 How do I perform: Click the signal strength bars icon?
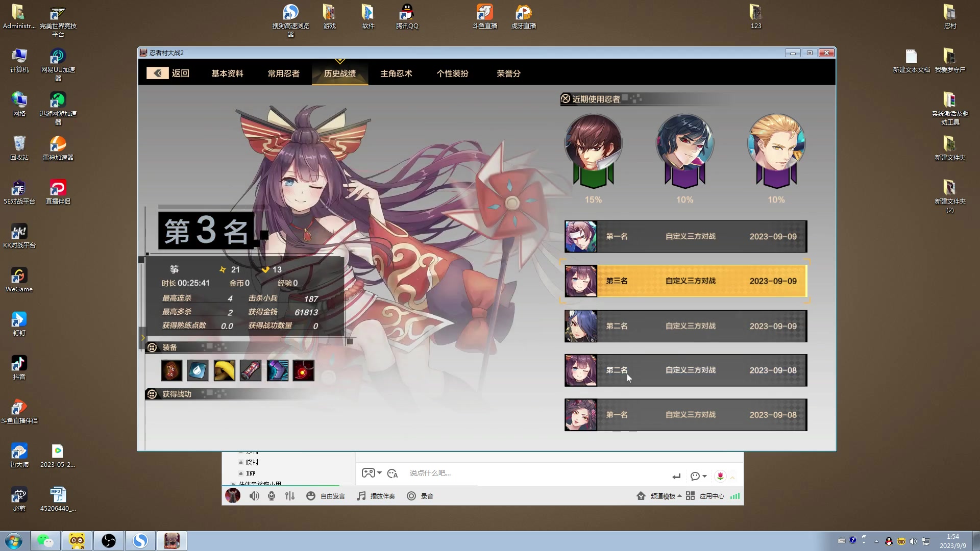coord(735,496)
